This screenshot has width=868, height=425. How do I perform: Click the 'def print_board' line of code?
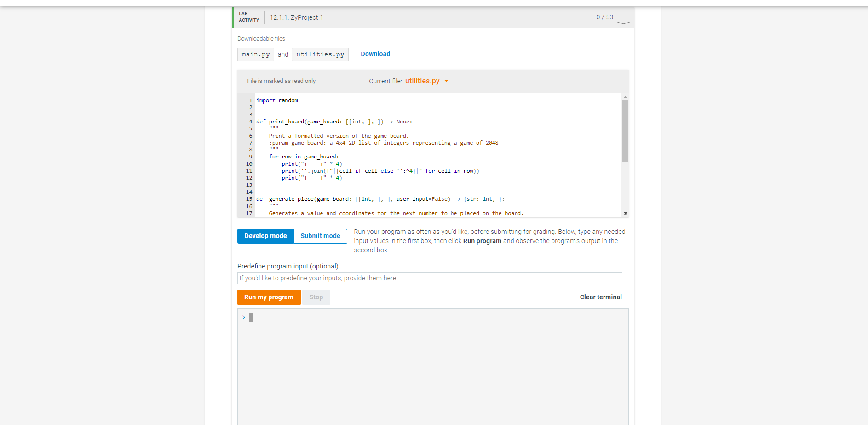(x=334, y=122)
